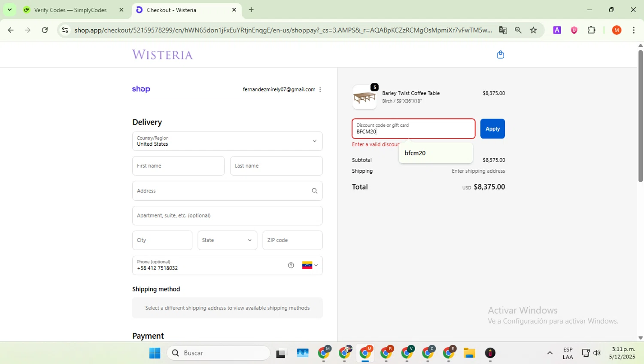Viewport: 644px width, 364px height.
Task: Click the Enter shipping address text
Action: click(x=478, y=171)
